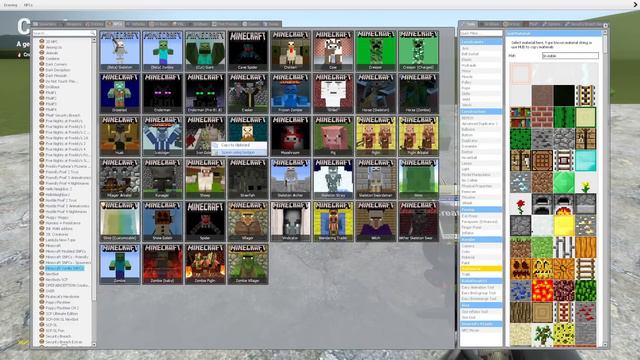Select the Hydraulic tool
This screenshot has height=360, width=640.
[481, 65]
